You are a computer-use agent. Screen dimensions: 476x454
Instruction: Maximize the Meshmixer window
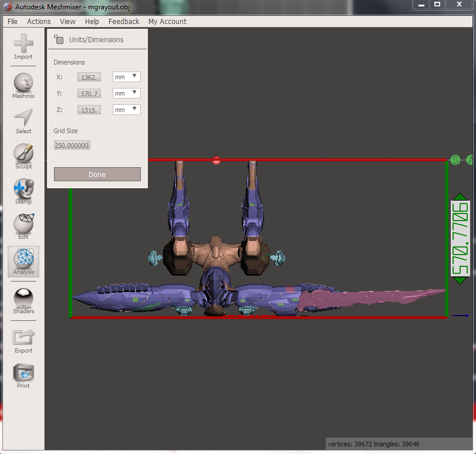[437, 5]
